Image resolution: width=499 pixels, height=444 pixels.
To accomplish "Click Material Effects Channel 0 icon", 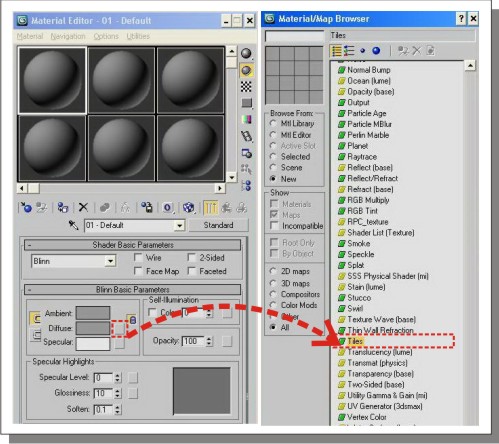I will pos(167,208).
